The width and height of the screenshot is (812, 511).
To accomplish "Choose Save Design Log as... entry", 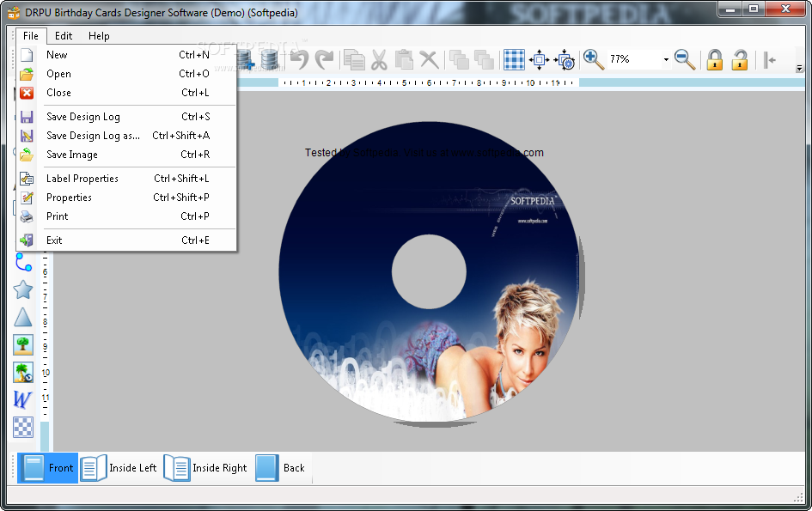I will 127,136.
